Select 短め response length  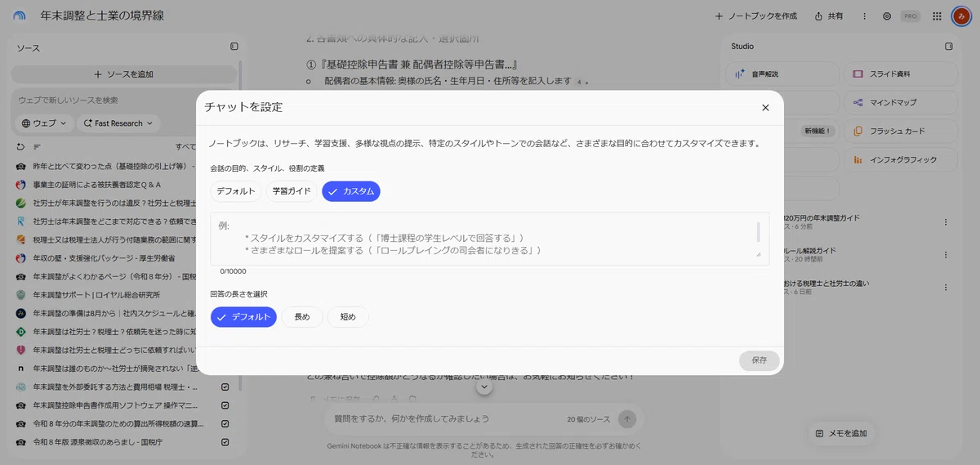tap(348, 317)
